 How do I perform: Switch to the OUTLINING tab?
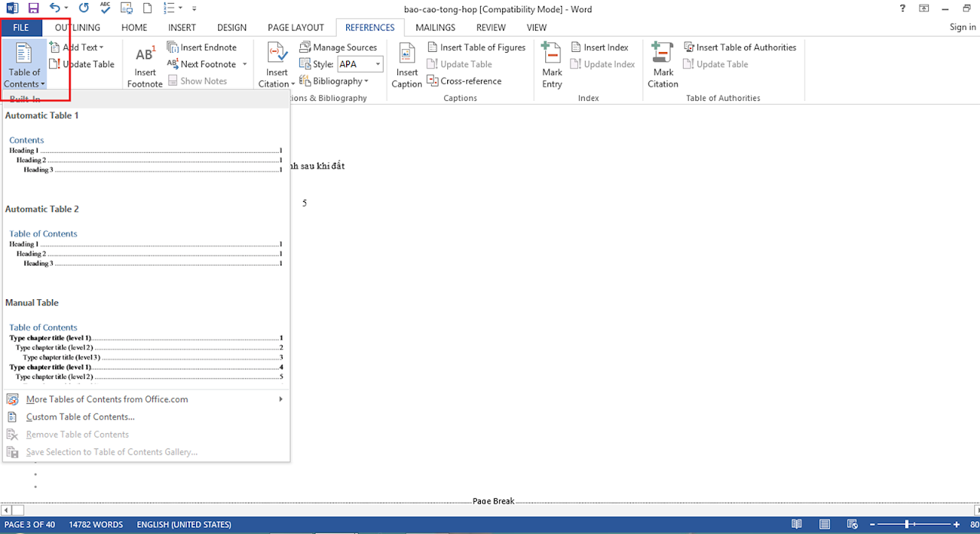point(77,28)
